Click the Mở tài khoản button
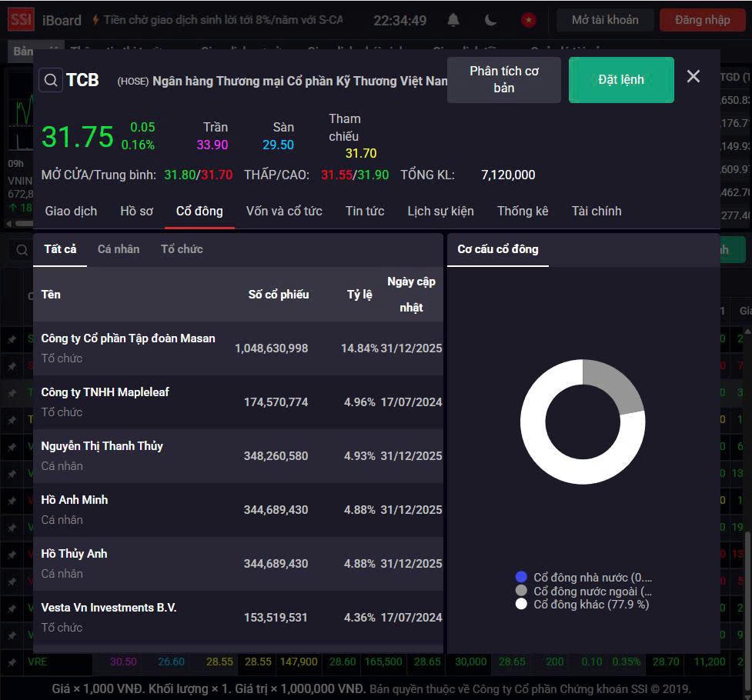Image resolution: width=752 pixels, height=700 pixels. [x=605, y=20]
